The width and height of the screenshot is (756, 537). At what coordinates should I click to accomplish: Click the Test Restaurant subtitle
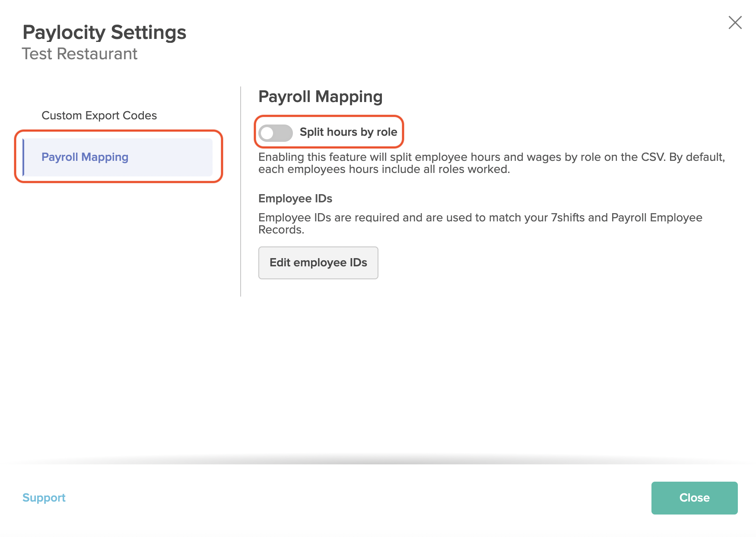pos(79,54)
